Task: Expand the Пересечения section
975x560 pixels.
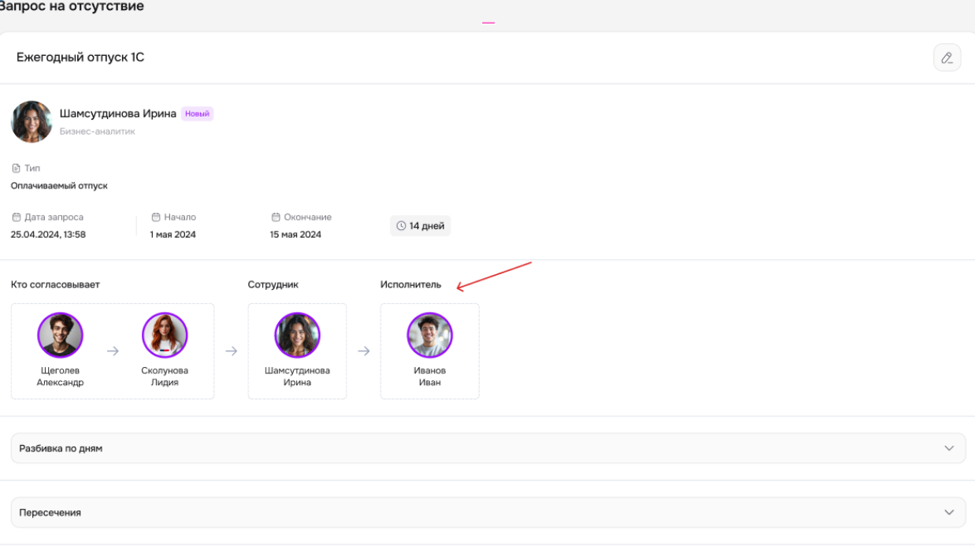Action: [488, 513]
